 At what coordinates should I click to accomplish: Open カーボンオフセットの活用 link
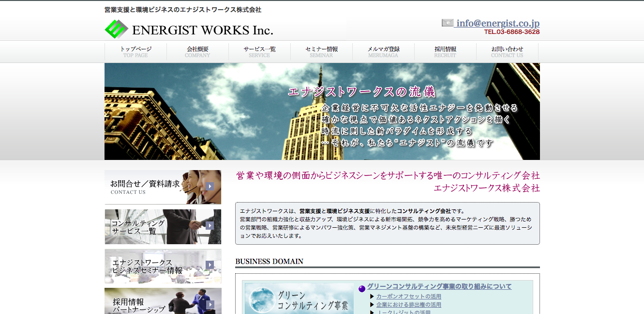click(x=409, y=297)
